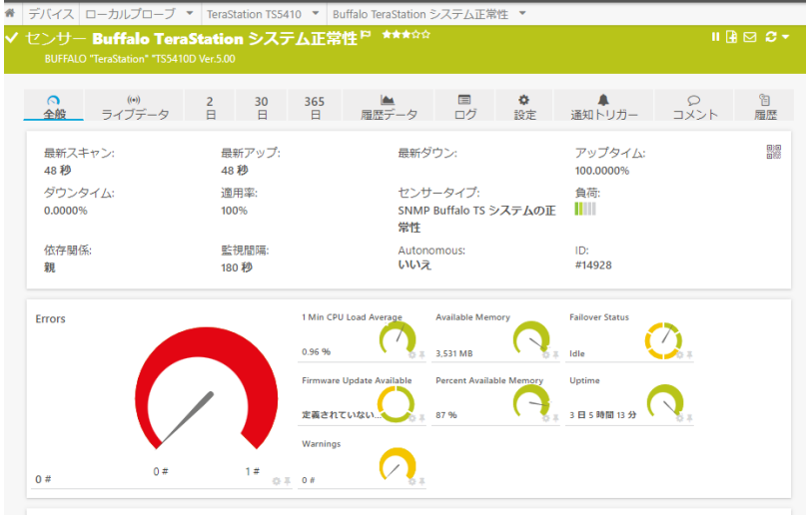Open settings gear for Errors channel
This screenshot has height=515, width=812.
[x=277, y=482]
